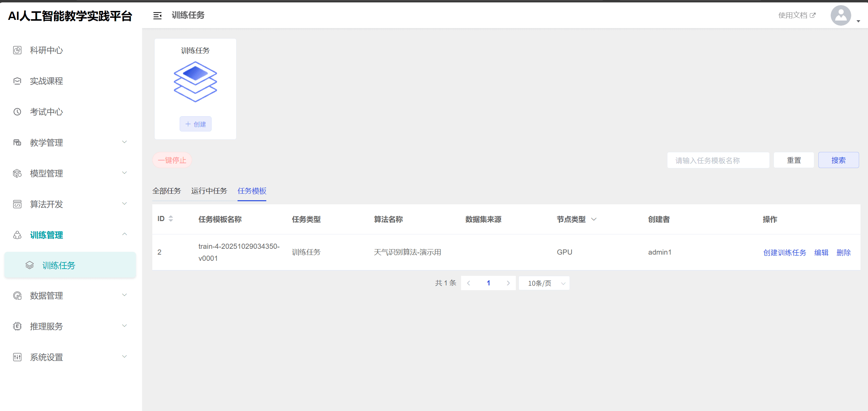Switch to the 运行中任务 tab
This screenshot has width=868, height=411.
coord(209,191)
